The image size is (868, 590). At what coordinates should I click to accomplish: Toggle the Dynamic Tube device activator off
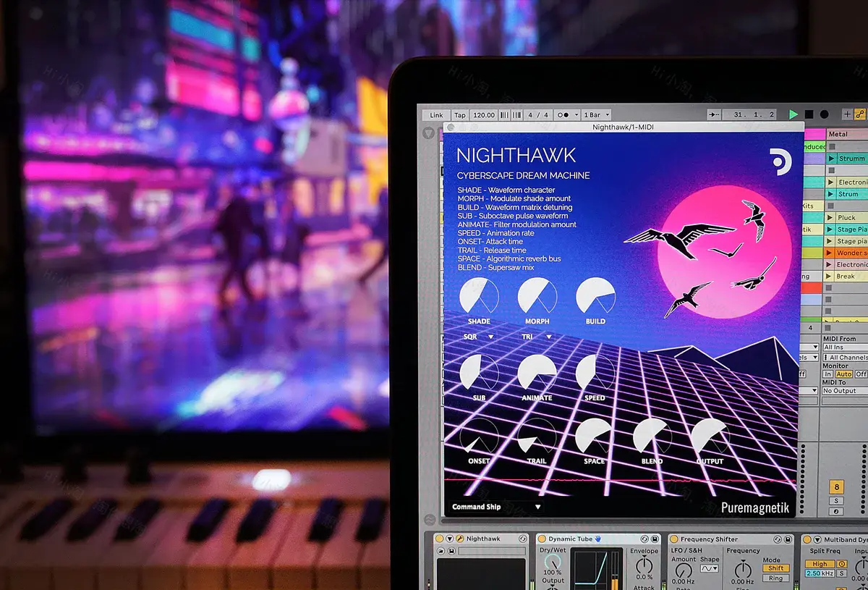coord(542,537)
